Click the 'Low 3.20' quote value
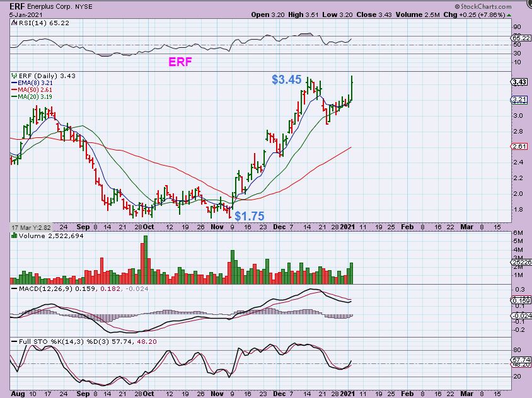This screenshot has width=532, height=398. pos(337,15)
